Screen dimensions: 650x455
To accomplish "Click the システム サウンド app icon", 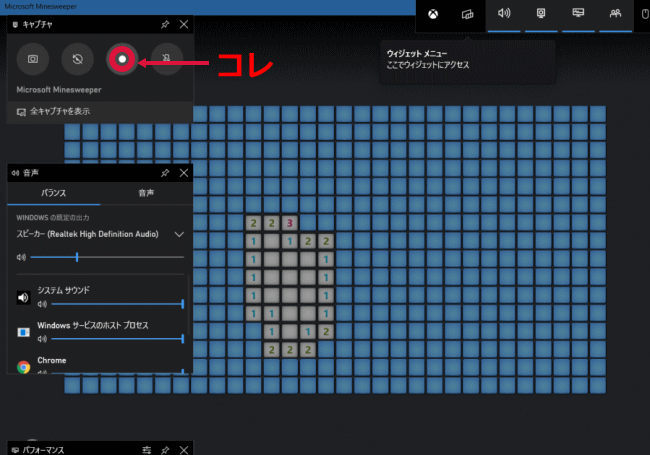I will pyautogui.click(x=24, y=297).
